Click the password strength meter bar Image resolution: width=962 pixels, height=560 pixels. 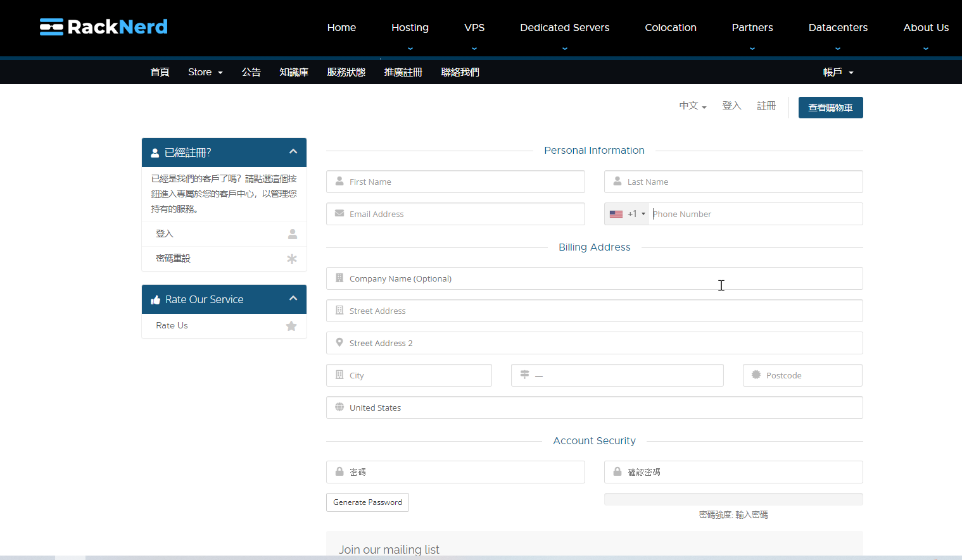[733, 499]
